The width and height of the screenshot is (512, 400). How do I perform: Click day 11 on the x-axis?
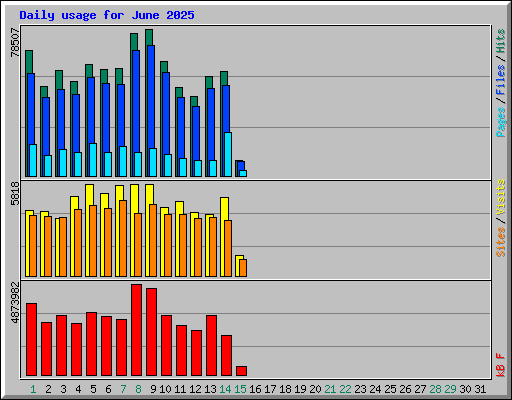point(180,389)
